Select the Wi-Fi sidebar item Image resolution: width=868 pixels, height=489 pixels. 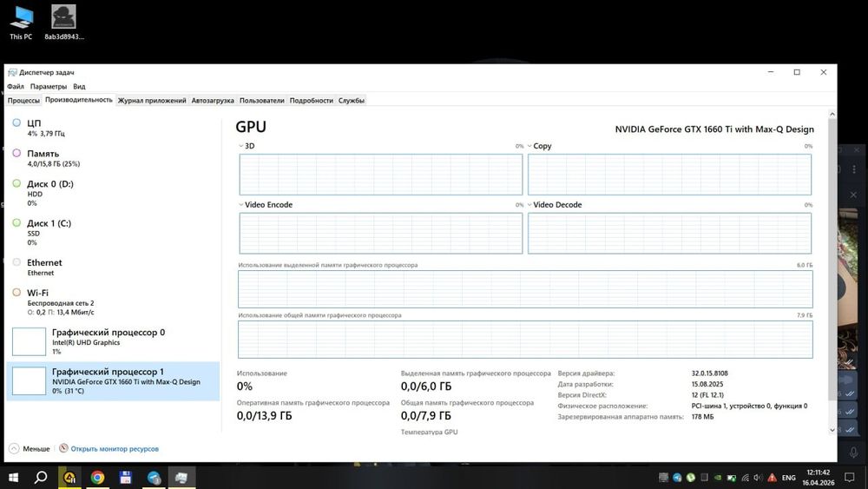(x=113, y=301)
